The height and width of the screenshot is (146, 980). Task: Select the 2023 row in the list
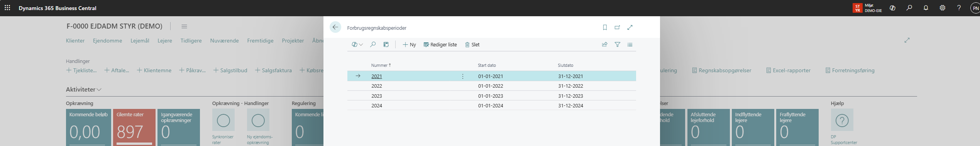click(x=491, y=96)
